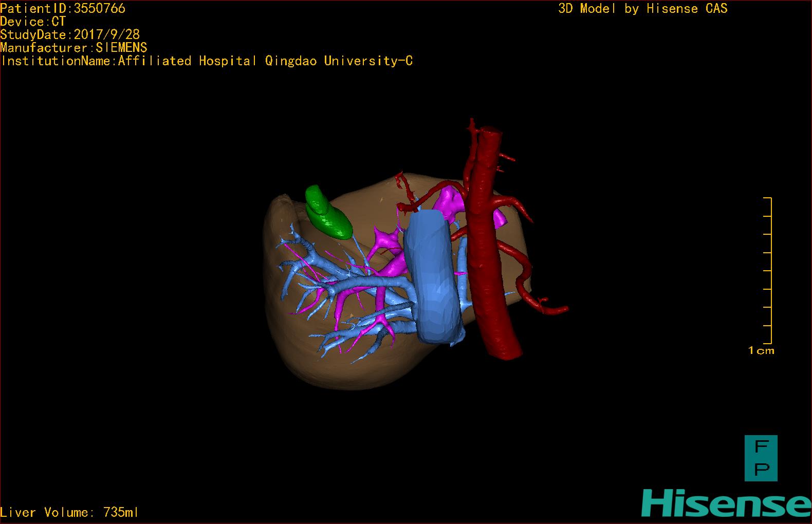Click the PatientID:3550766 text

point(63,8)
